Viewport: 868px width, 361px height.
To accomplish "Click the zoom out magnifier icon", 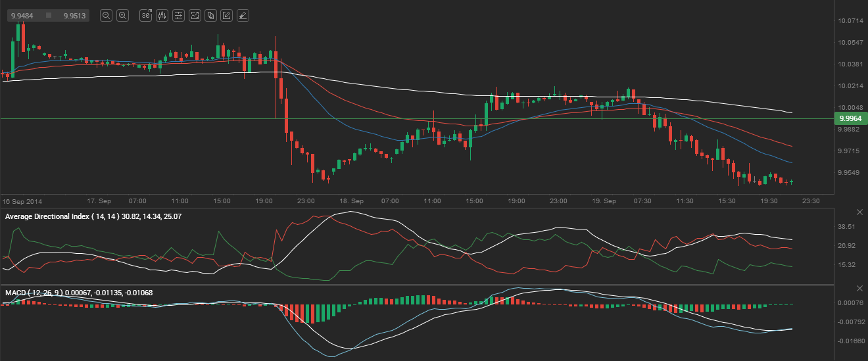I will (106, 15).
